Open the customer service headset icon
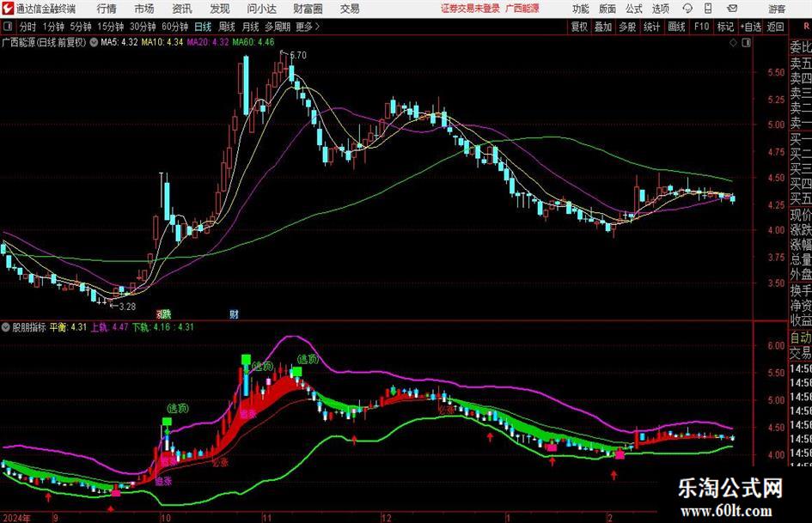Screen dimensions: 812x523 coord(687,9)
